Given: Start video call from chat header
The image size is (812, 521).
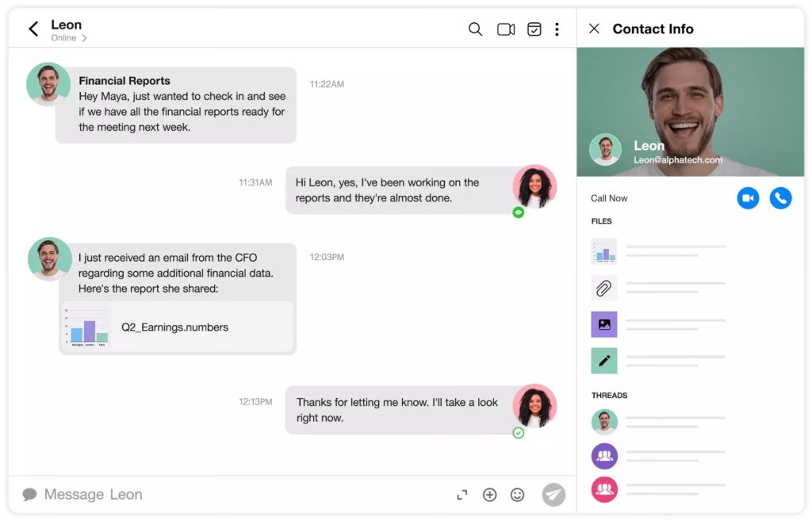Looking at the screenshot, I should point(506,29).
